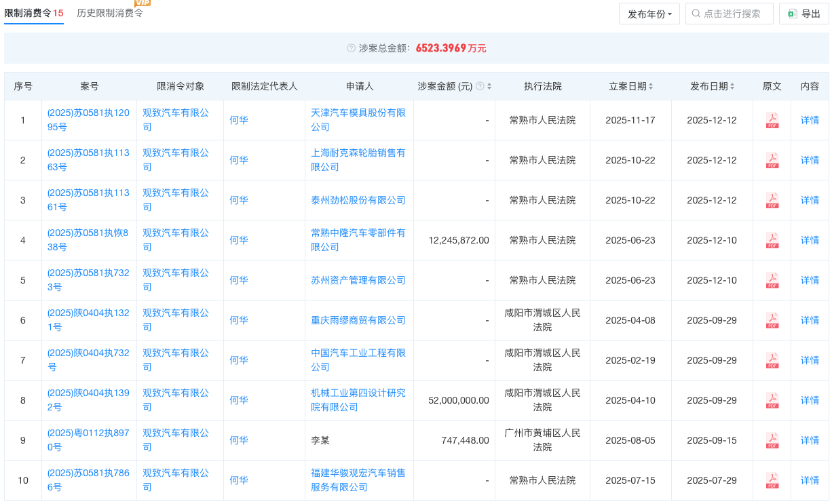The height and width of the screenshot is (504, 832).
Task: Expand the 发布年份 dropdown filter
Action: coord(649,14)
